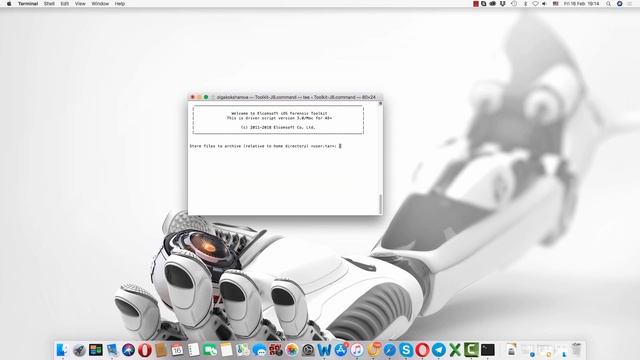This screenshot has height=360, width=640.
Task: Click the Terminal window scrollbar
Action: (x=380, y=203)
